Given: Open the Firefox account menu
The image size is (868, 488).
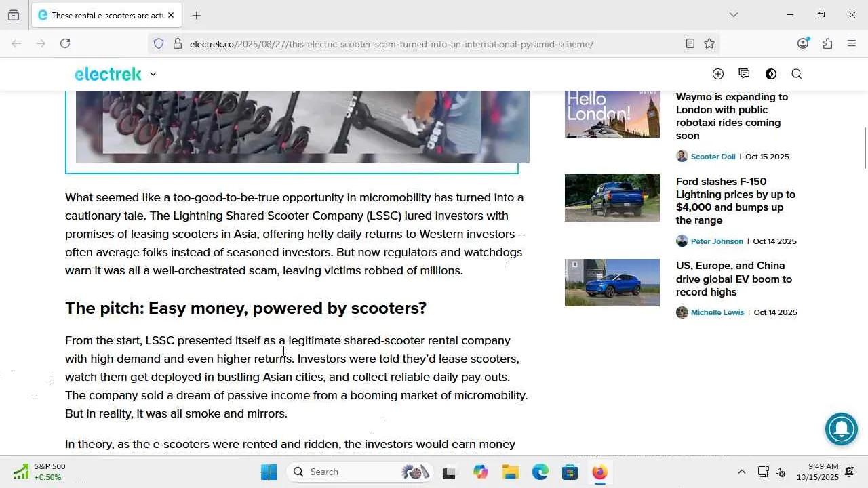Looking at the screenshot, I should (x=803, y=43).
